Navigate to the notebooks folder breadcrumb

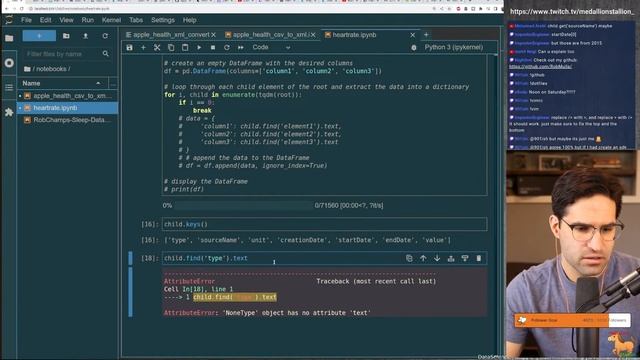[x=51, y=69]
